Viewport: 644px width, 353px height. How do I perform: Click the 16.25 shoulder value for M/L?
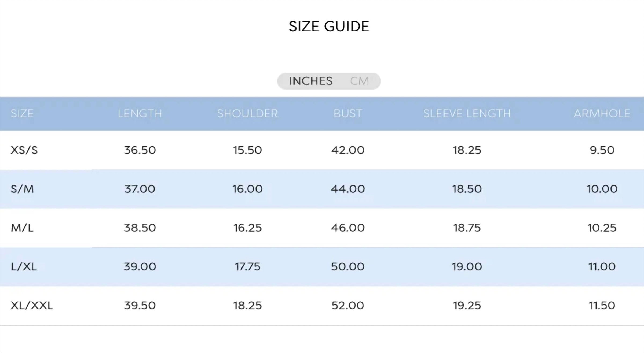247,228
